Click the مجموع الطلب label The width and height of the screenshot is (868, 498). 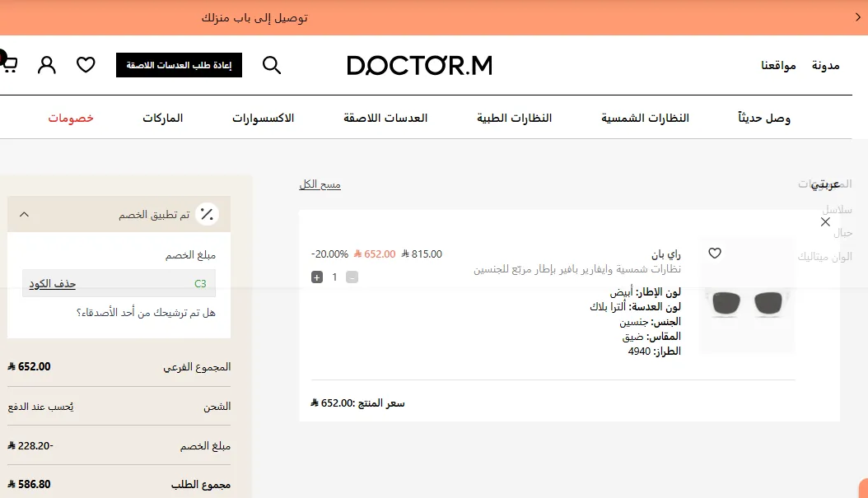click(x=200, y=484)
